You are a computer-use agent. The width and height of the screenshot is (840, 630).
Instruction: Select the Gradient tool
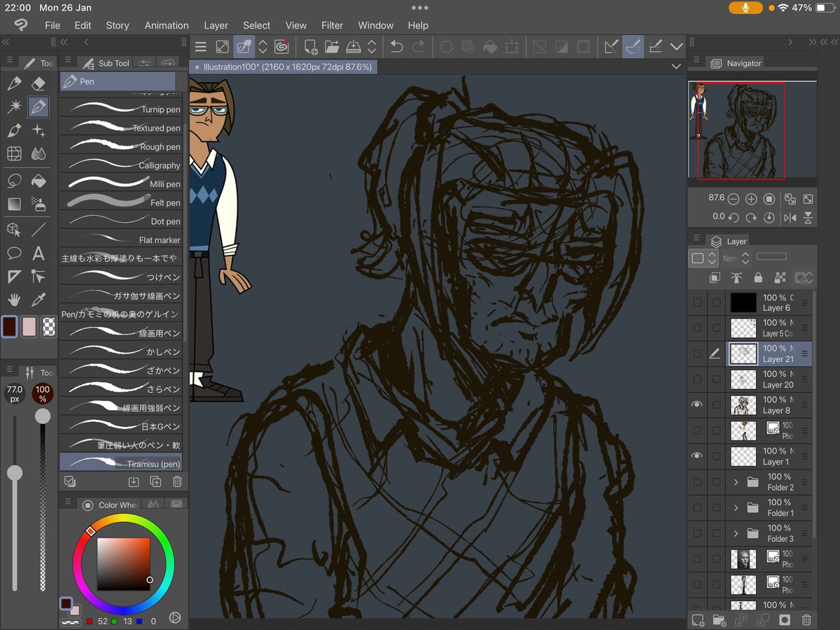tap(14, 204)
